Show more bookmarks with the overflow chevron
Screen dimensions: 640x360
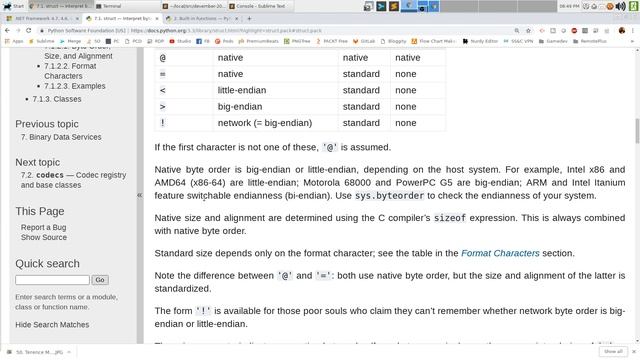[632, 41]
